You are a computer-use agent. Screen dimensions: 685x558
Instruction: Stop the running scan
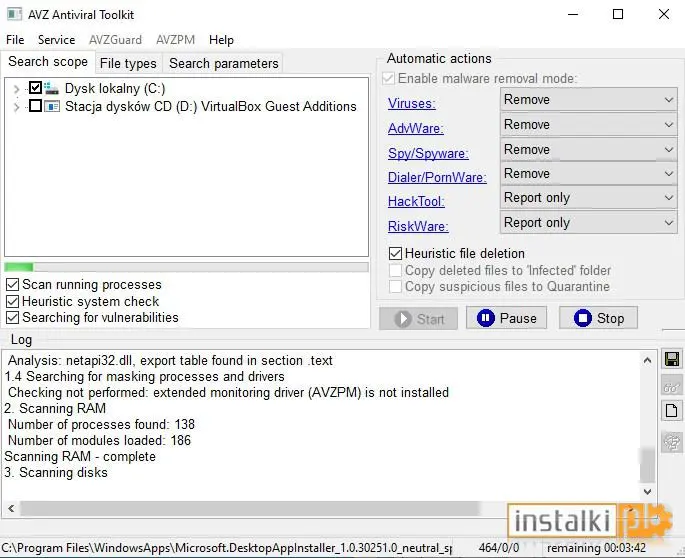(x=599, y=318)
